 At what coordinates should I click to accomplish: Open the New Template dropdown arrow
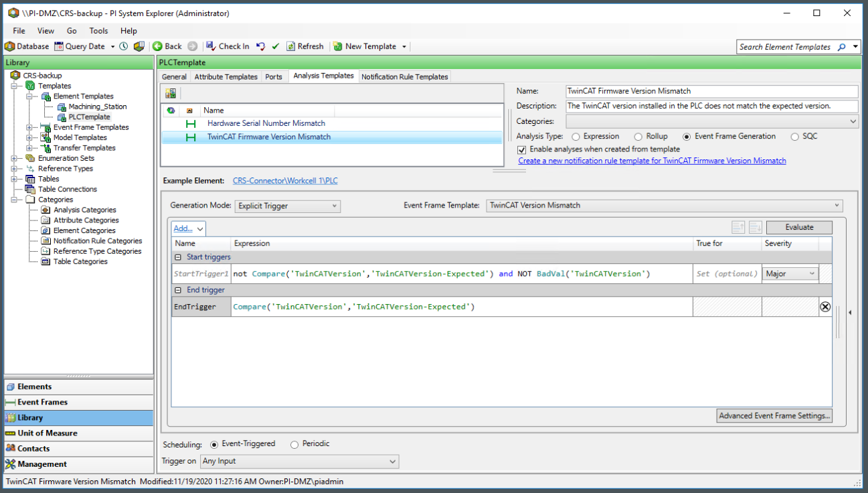tap(404, 47)
